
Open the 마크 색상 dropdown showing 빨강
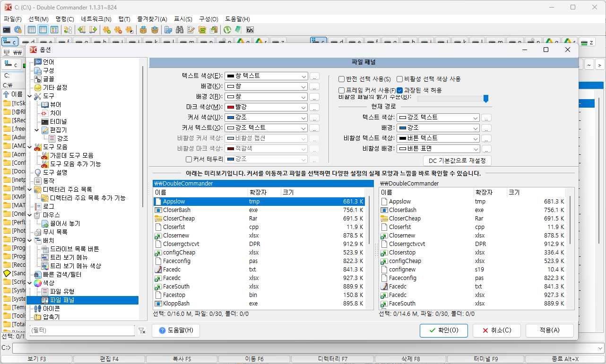[267, 107]
